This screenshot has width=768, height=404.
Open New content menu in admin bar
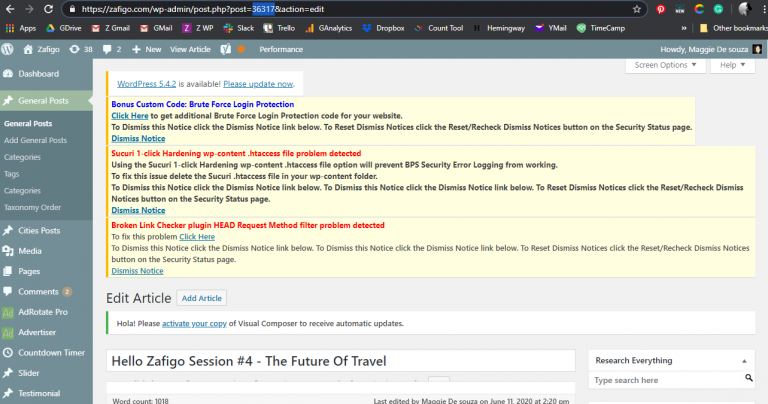(x=146, y=49)
